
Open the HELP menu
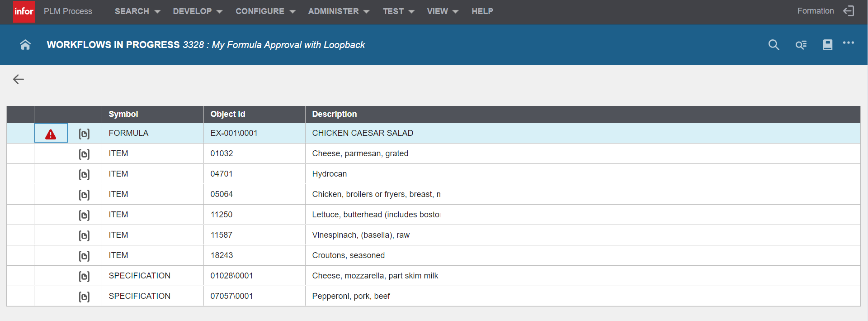coord(482,11)
